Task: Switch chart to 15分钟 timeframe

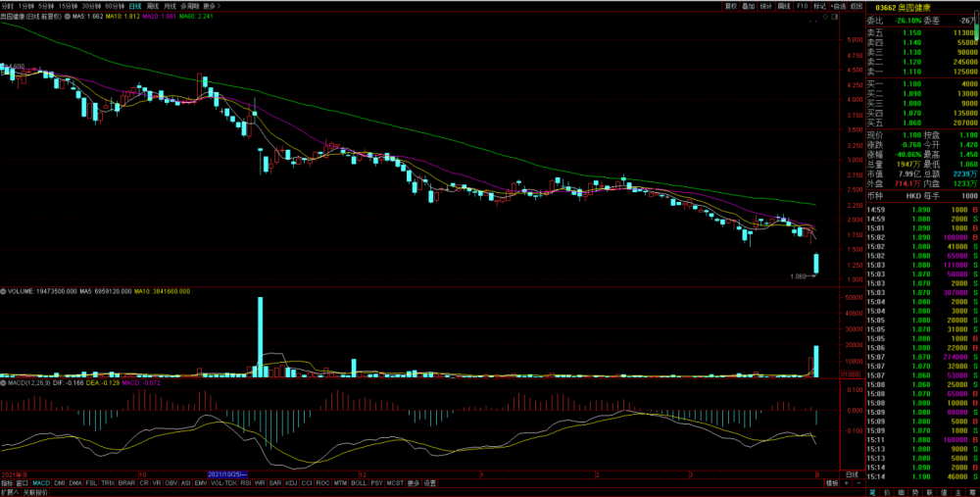Action: pyautogui.click(x=67, y=6)
